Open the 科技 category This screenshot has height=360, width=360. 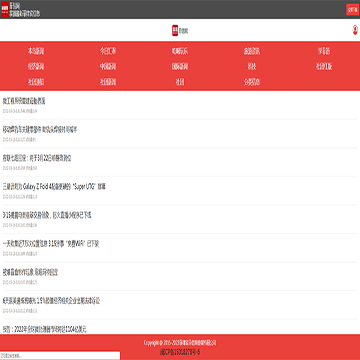252,67
